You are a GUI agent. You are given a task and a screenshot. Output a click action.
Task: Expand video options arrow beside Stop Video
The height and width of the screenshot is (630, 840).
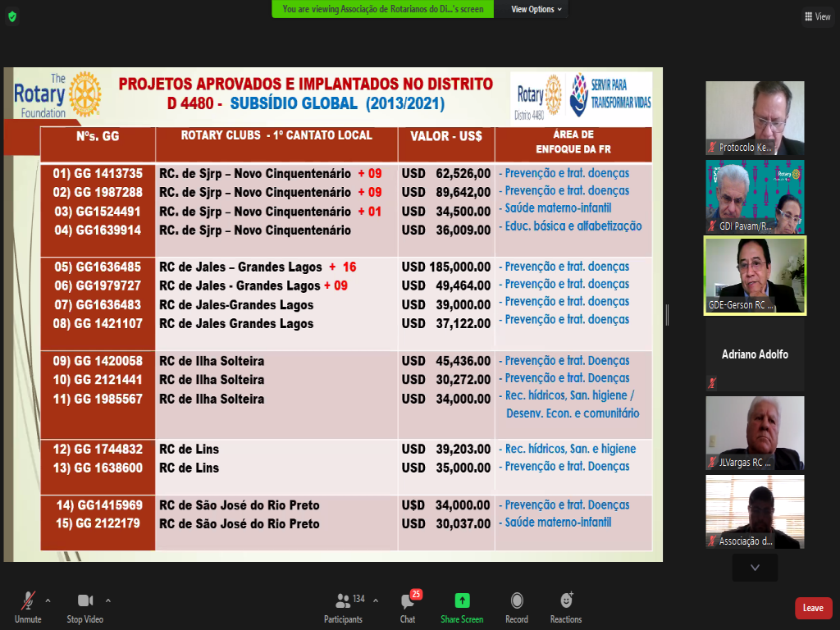[x=108, y=600]
